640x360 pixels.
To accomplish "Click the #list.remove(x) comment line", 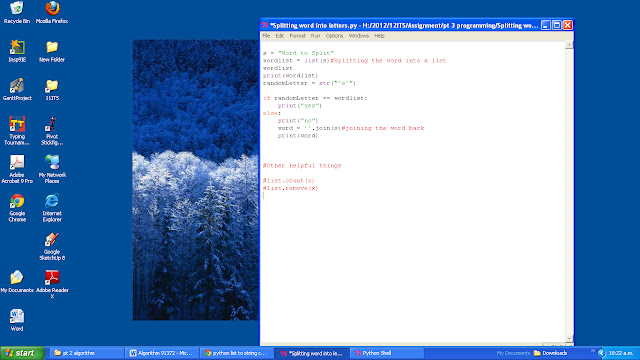I will click(x=290, y=188).
